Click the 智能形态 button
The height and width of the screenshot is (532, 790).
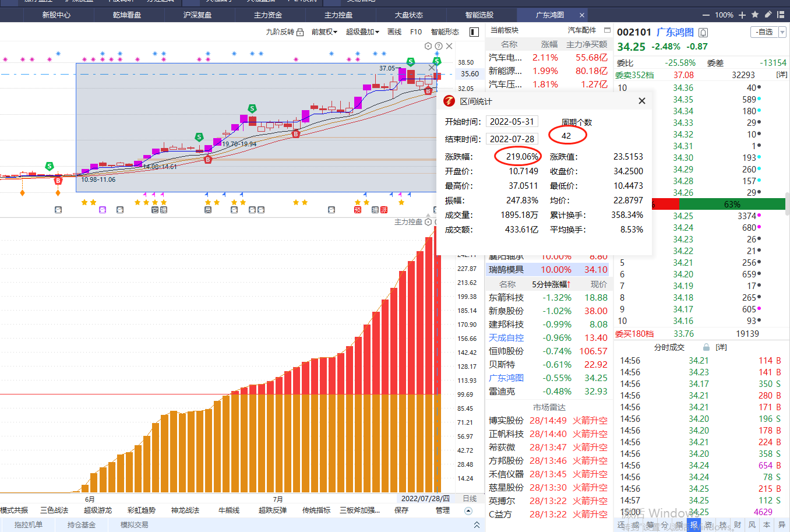pos(445,32)
